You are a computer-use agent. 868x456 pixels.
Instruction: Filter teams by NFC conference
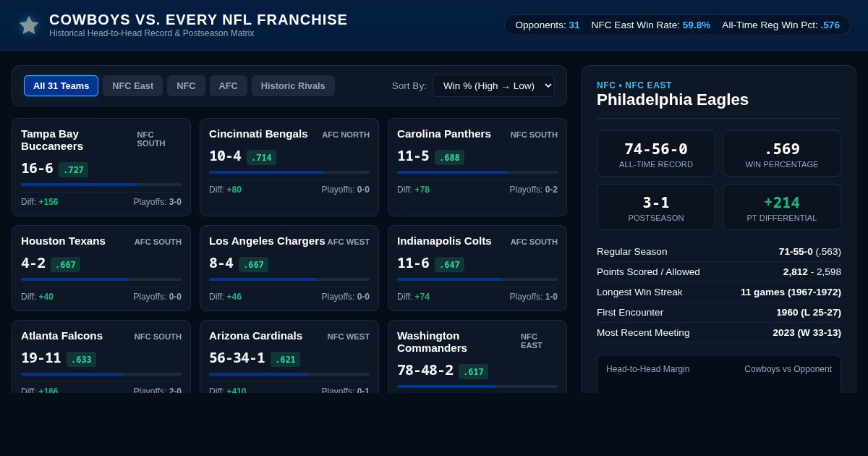click(186, 85)
